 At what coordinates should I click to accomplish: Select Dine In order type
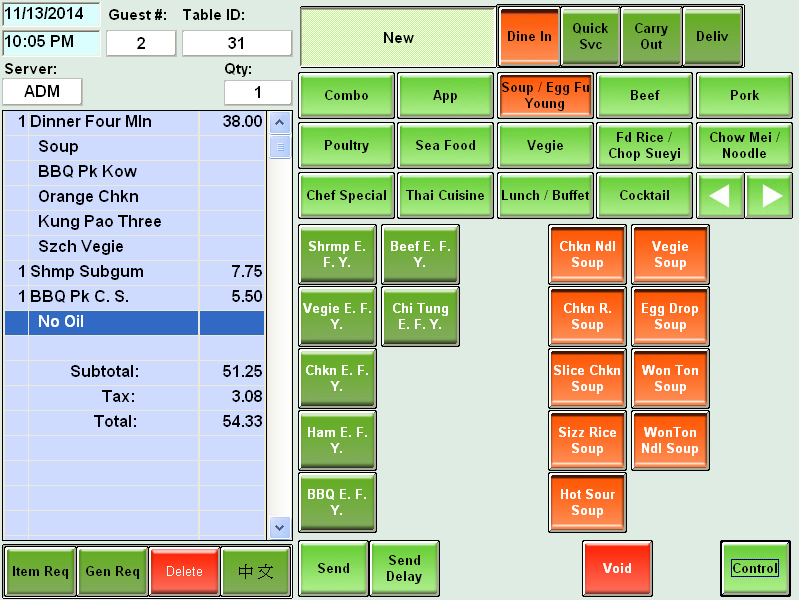[528, 37]
